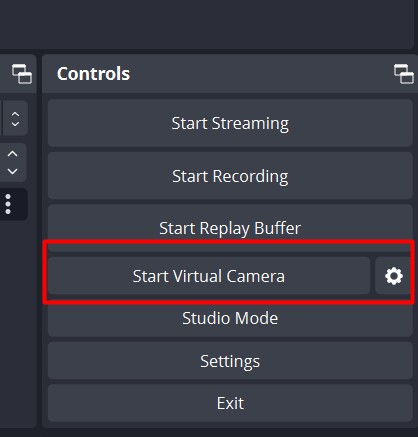This screenshot has height=437, width=418.
Task: Click the left dock's header bar beside its float icon
Action: click(x=5, y=74)
